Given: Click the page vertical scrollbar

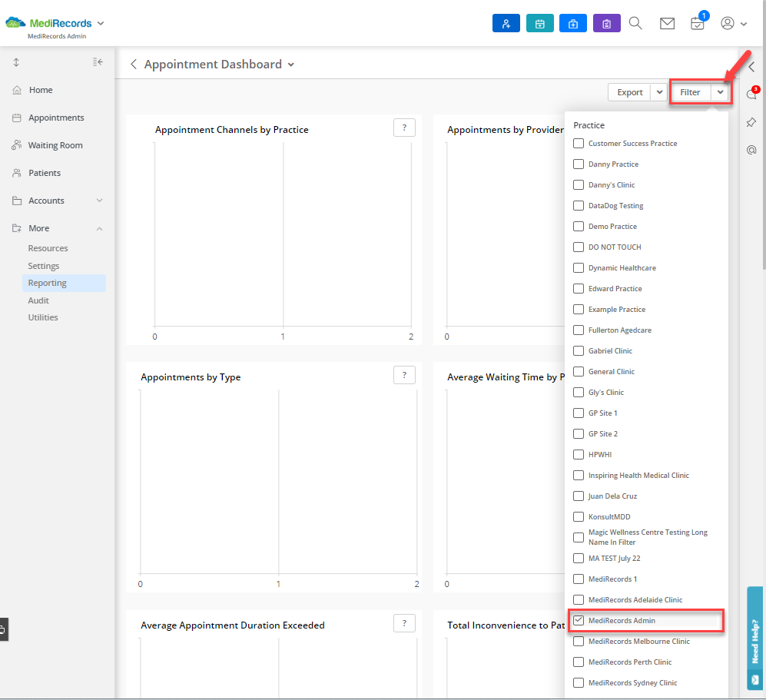Looking at the screenshot, I should tap(764, 134).
